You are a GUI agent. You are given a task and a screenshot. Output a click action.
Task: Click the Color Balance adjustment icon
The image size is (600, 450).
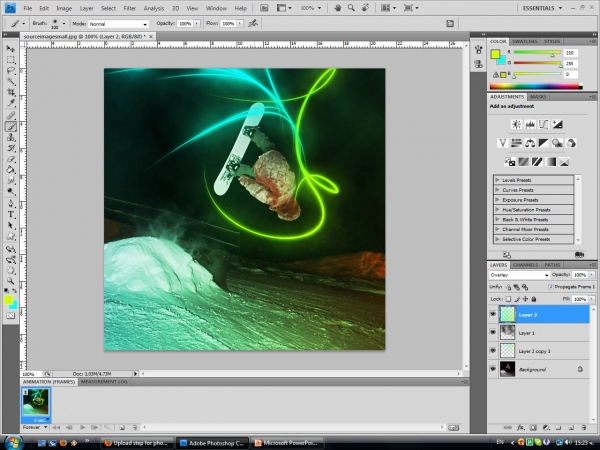530,143
